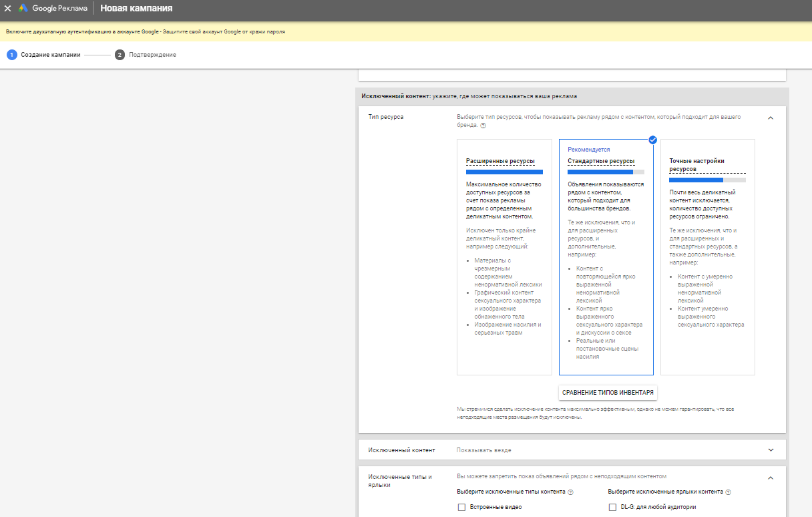The image size is (812, 517).
Task: Open help icon for excluded content labels
Action: click(728, 492)
